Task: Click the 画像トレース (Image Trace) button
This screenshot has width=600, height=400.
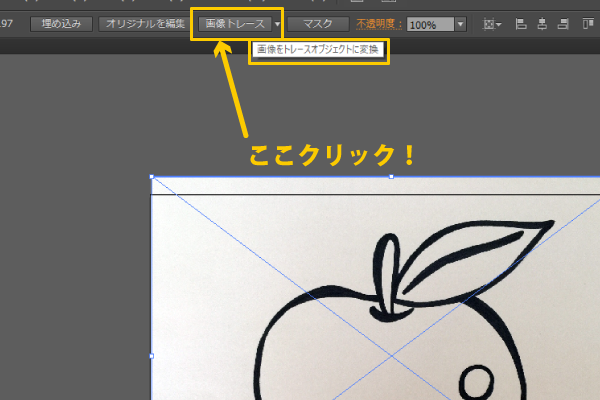Action: coord(234,22)
